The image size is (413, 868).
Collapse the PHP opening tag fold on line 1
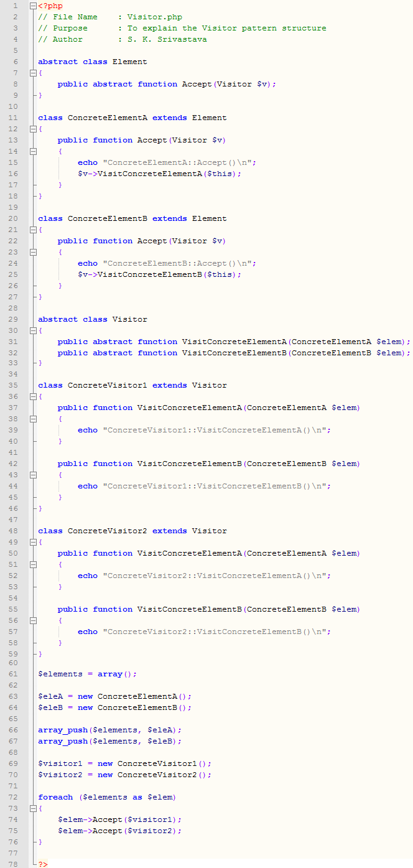click(x=34, y=6)
